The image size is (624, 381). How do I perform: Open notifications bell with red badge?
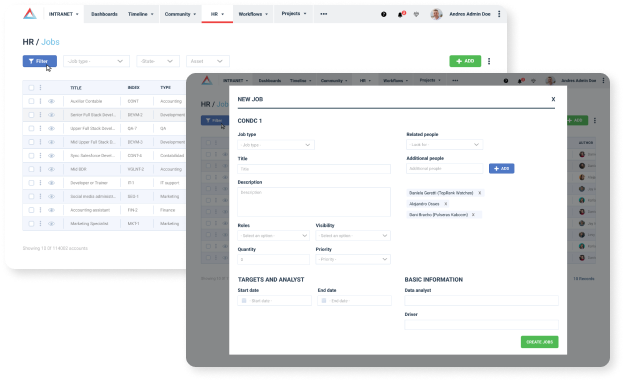[x=401, y=14]
